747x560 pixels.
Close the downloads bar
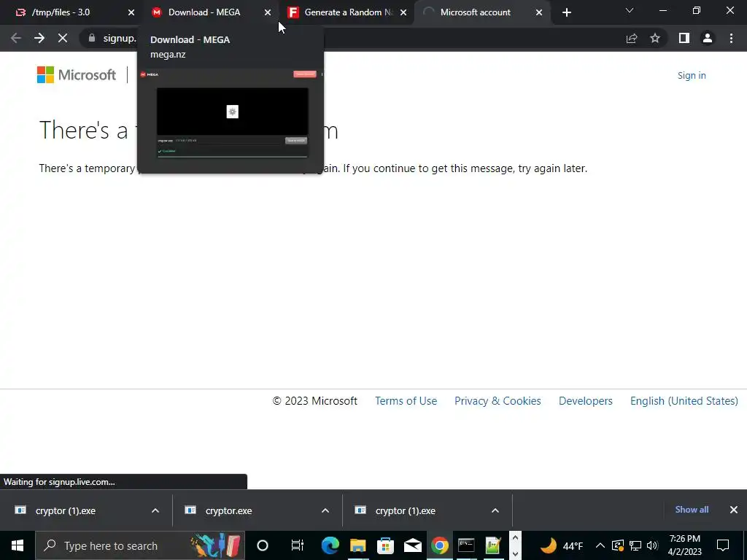(x=734, y=510)
